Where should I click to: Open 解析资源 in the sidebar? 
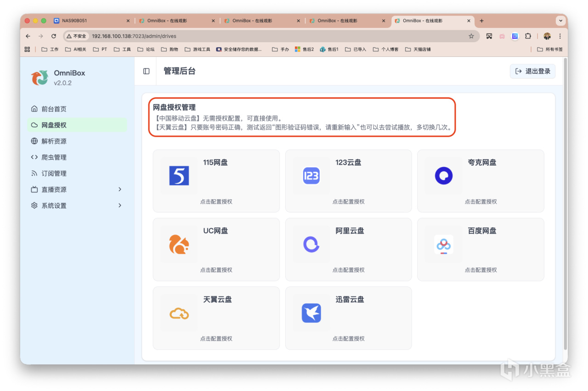[77, 141]
